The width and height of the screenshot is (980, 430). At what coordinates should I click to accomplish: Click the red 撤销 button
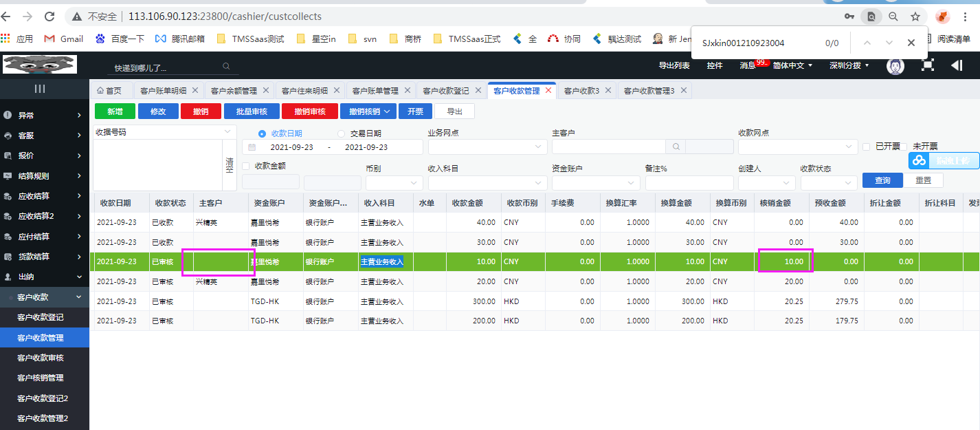tap(201, 111)
